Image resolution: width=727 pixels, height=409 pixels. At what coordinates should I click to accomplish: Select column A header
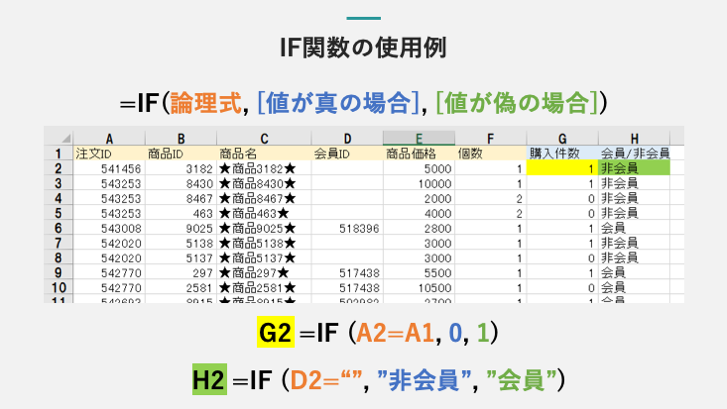coord(109,138)
